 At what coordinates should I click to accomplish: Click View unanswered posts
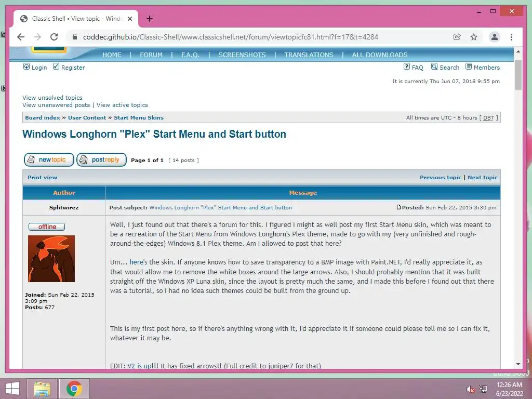click(x=56, y=105)
